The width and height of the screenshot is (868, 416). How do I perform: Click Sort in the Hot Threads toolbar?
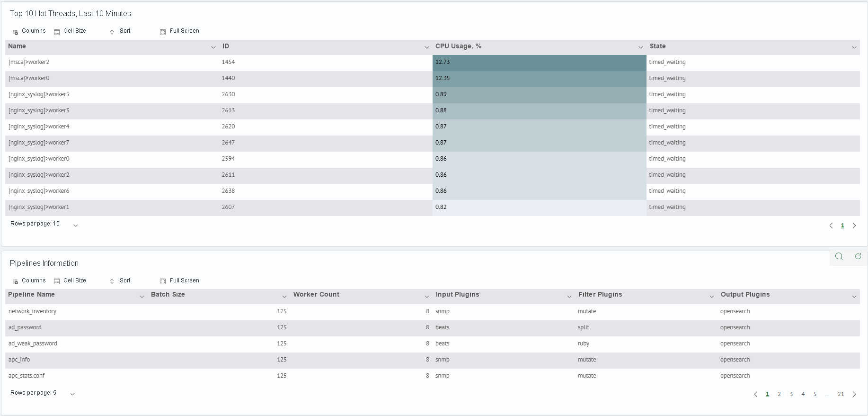(120, 31)
